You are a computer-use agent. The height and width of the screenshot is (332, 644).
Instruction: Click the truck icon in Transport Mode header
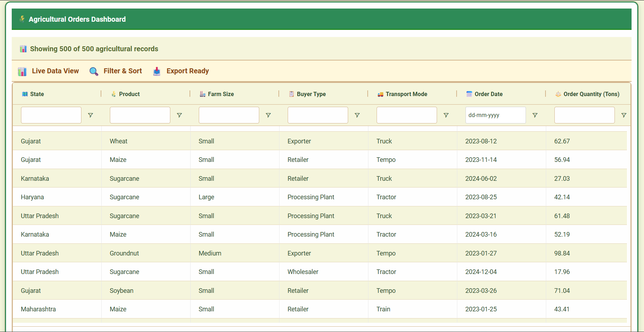point(380,94)
